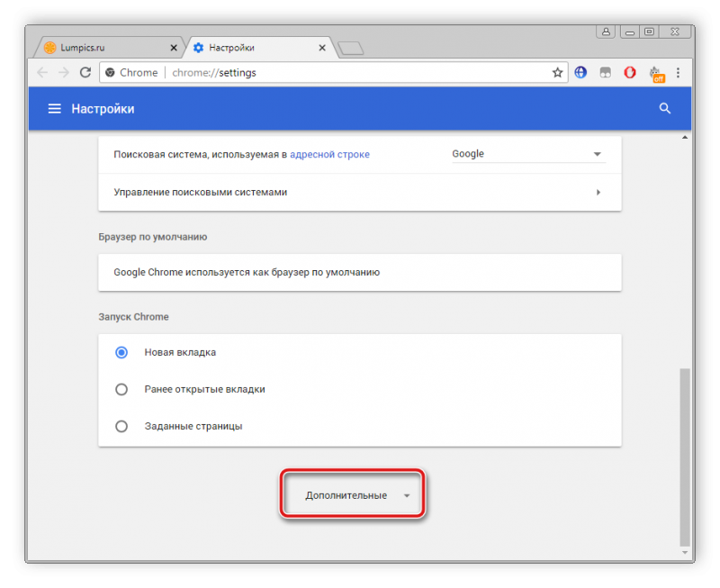720x588 pixels.
Task: Click the extension icon with off badge
Action: pyautogui.click(x=656, y=74)
